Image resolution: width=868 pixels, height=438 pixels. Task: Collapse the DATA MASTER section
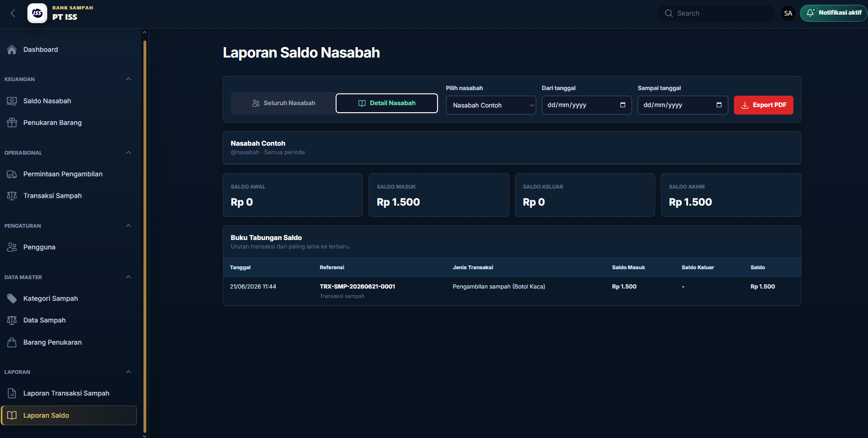[128, 277]
